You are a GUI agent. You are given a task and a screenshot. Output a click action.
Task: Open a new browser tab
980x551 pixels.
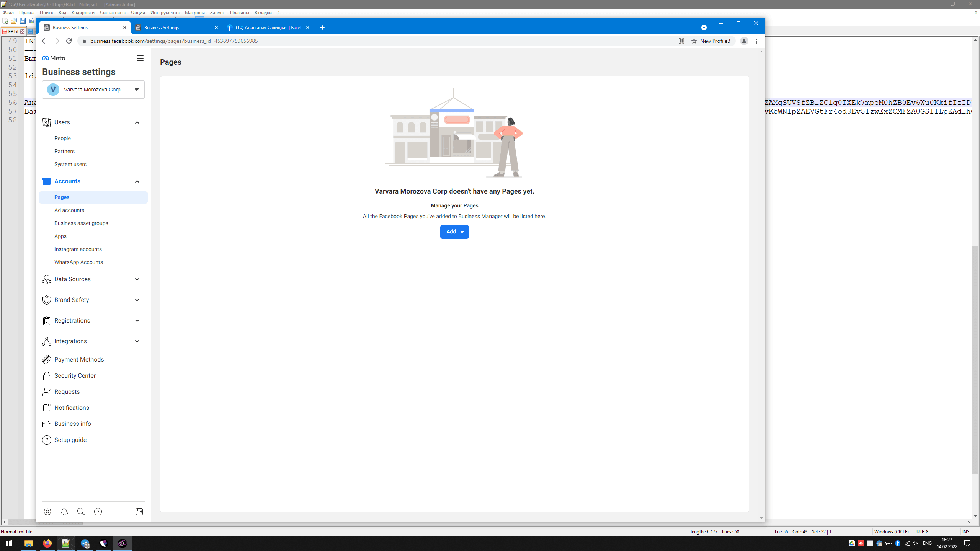pyautogui.click(x=322, y=28)
